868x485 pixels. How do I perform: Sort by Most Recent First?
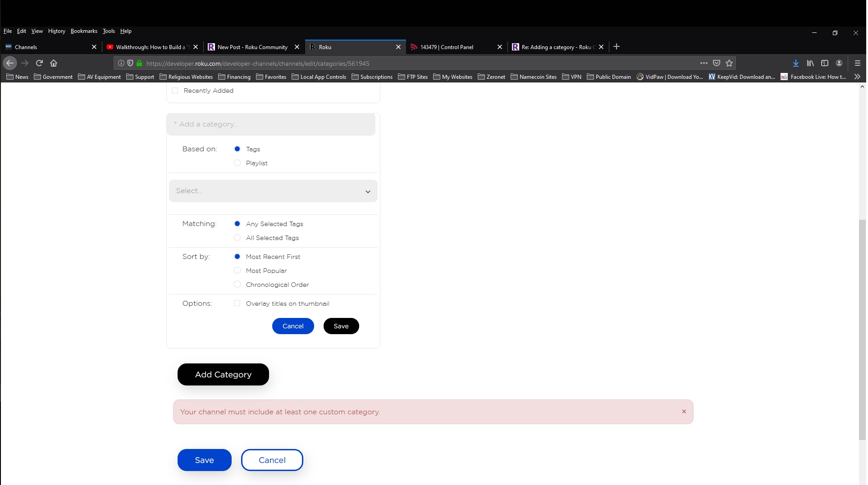(237, 256)
